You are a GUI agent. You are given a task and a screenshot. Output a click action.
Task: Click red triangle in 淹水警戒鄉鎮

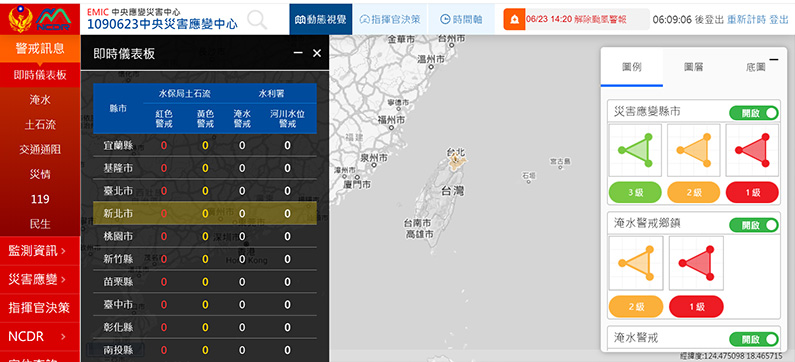(696, 263)
